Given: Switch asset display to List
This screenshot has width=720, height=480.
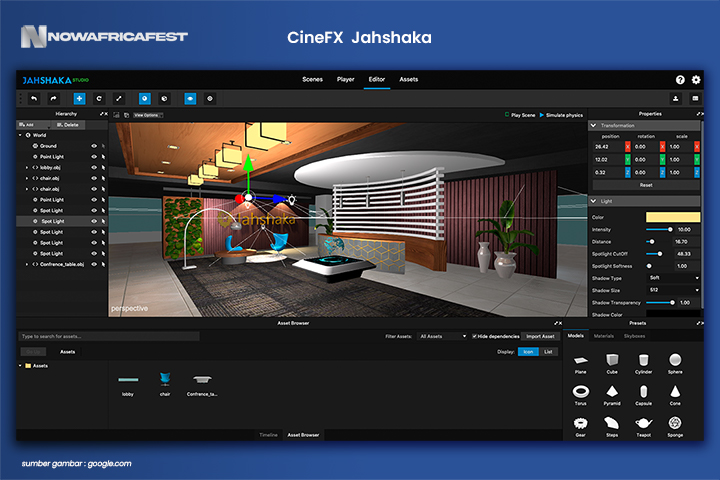Looking at the screenshot, I should click(x=549, y=352).
